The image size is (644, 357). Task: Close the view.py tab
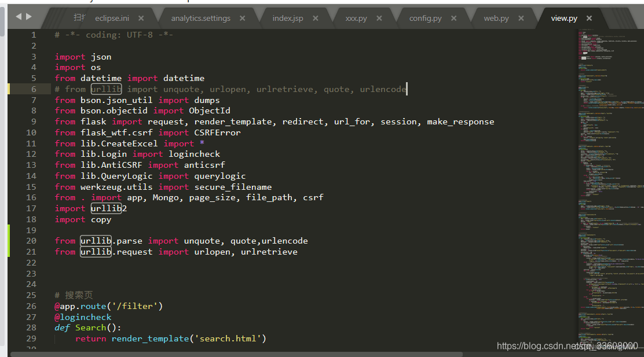coord(589,18)
